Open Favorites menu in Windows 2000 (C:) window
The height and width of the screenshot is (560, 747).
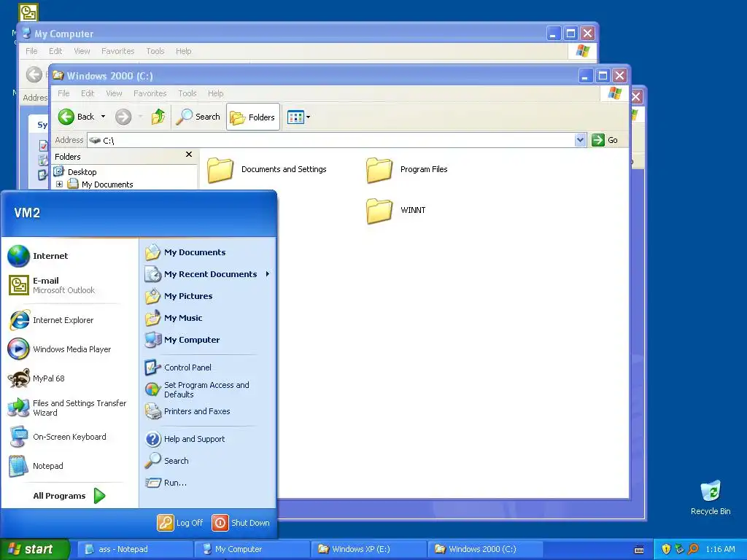(x=150, y=93)
